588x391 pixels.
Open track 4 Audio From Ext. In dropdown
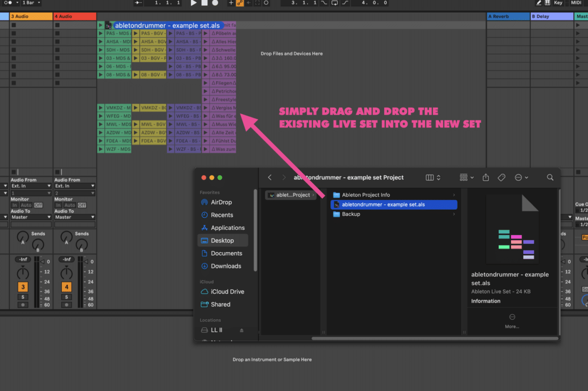(74, 186)
